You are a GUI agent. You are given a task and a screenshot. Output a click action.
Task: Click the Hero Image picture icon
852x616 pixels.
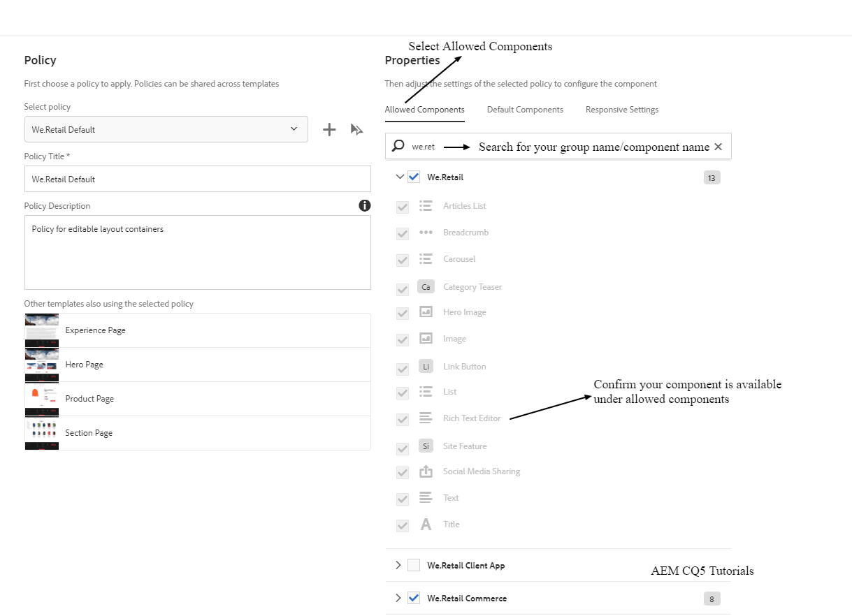click(426, 312)
